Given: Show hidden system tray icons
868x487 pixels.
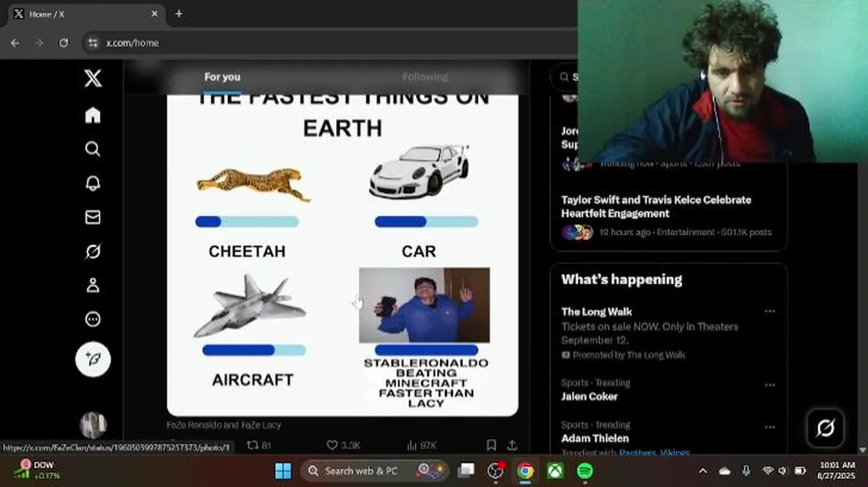Looking at the screenshot, I should pos(703,471).
